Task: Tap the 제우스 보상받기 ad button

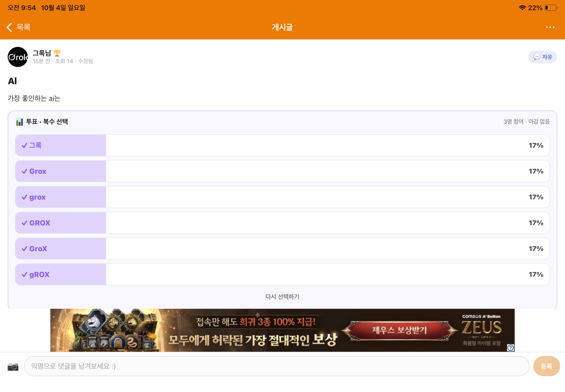Action: 399,330
